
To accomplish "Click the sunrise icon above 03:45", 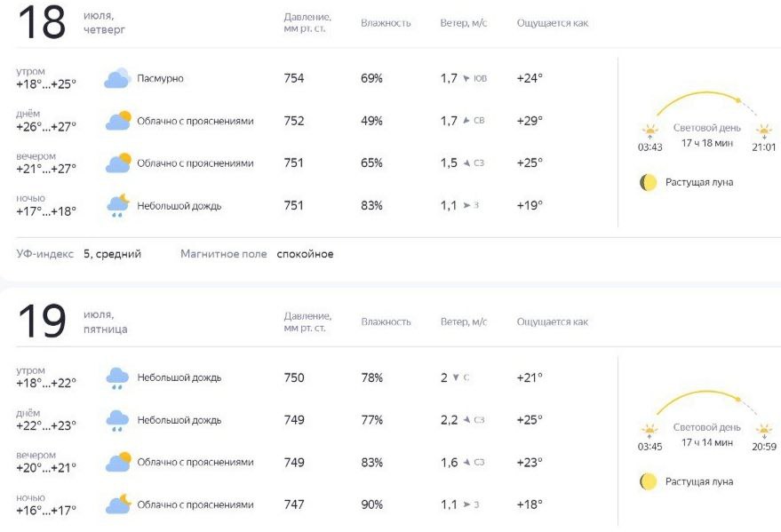I will [x=650, y=431].
